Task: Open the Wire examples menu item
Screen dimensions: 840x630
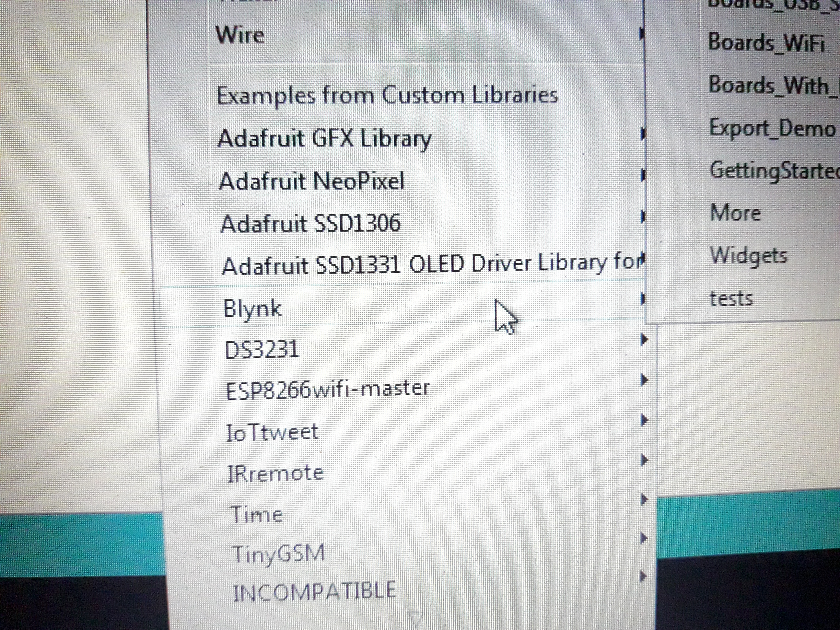Action: tap(240, 35)
